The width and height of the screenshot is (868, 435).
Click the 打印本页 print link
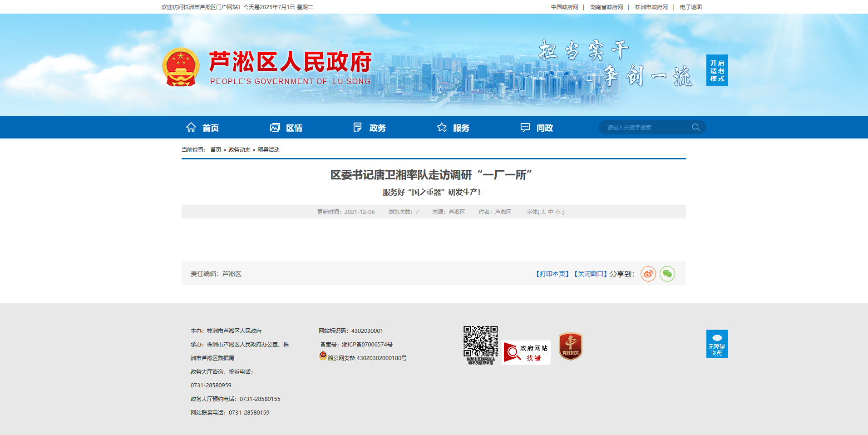pyautogui.click(x=552, y=274)
